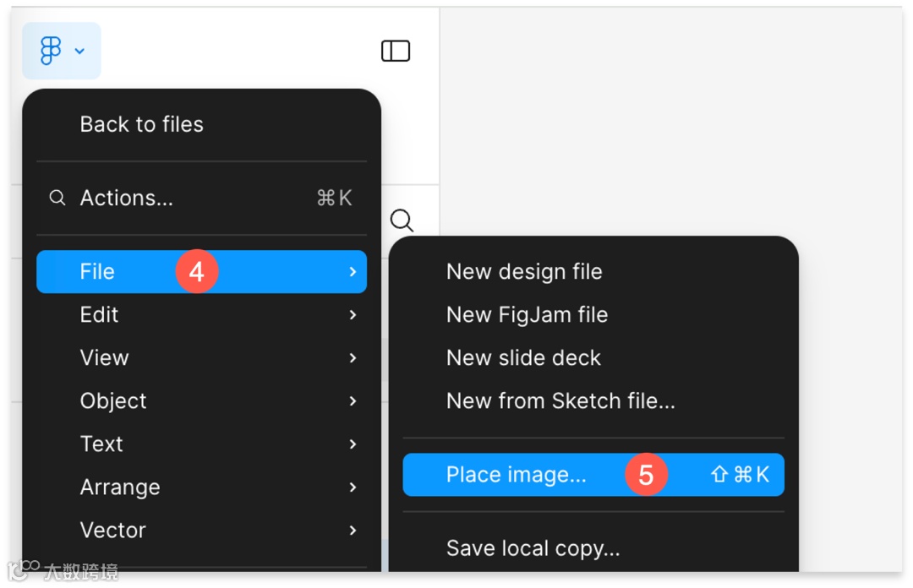This screenshot has width=913, height=588.
Task: Choose New FigJam file
Action: (x=593, y=315)
